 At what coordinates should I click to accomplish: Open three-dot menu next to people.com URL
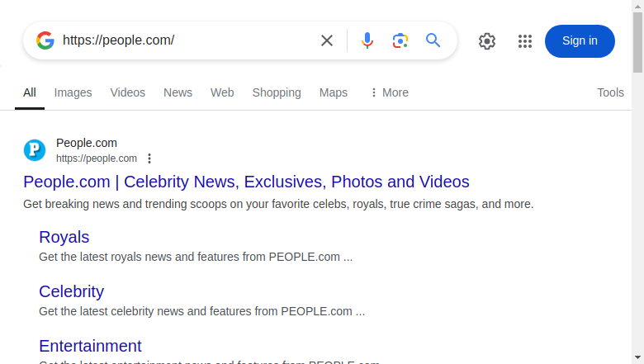click(149, 158)
